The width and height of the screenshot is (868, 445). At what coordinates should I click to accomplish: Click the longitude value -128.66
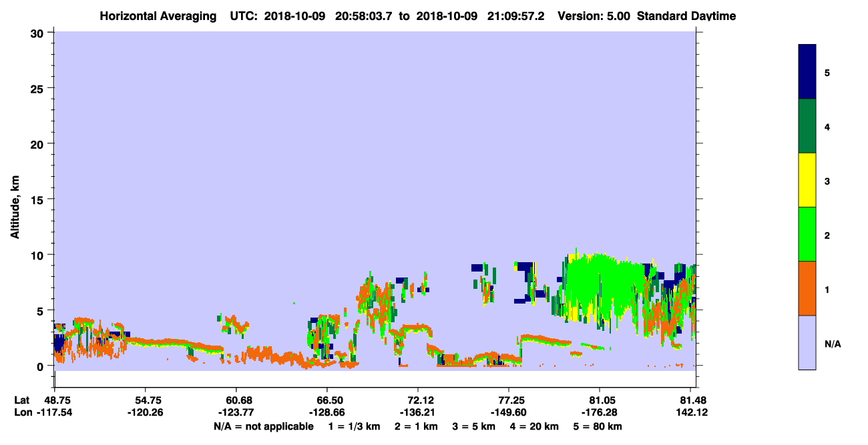tap(327, 412)
